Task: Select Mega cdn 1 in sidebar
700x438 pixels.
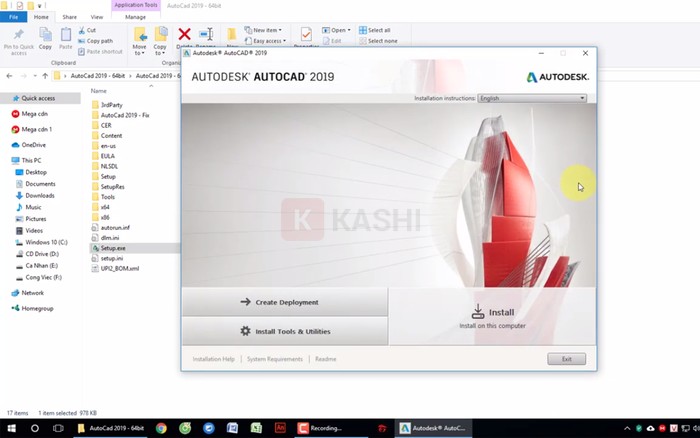Action: [x=37, y=129]
